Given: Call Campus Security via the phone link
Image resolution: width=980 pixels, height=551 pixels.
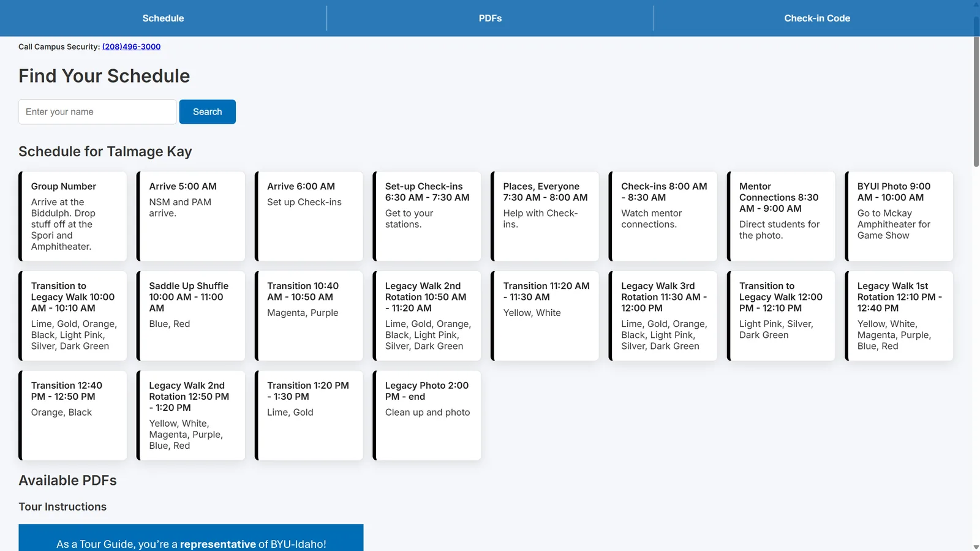Looking at the screenshot, I should 131,47.
